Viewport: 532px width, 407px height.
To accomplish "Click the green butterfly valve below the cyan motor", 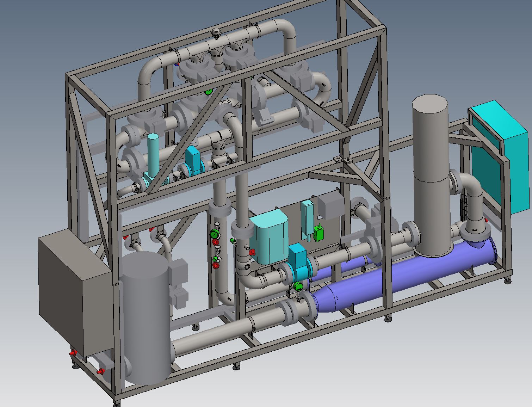I will (x=298, y=286).
